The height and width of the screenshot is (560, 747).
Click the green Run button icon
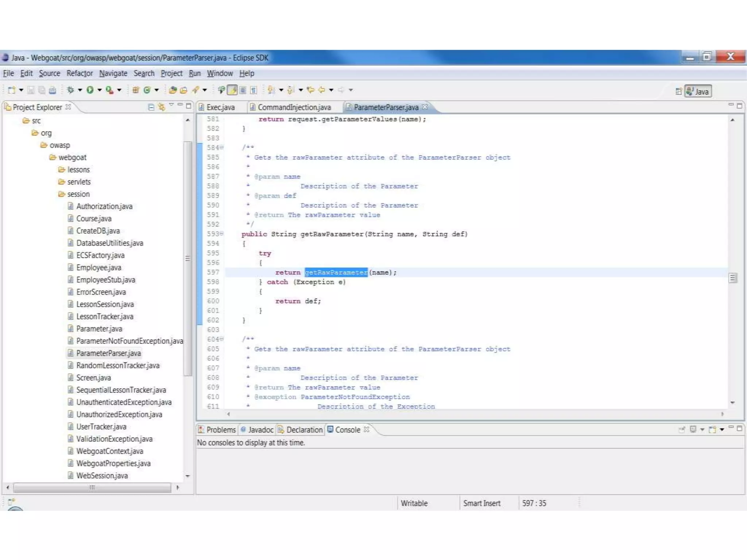coord(90,90)
